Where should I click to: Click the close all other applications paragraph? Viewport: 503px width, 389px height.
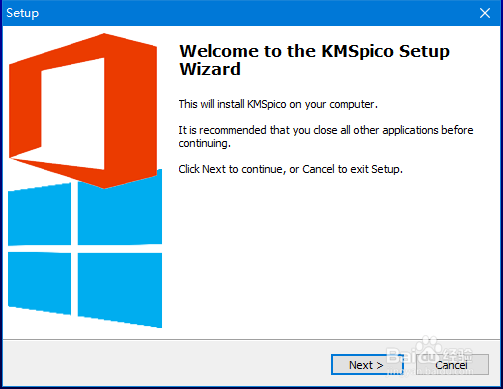[x=326, y=136]
